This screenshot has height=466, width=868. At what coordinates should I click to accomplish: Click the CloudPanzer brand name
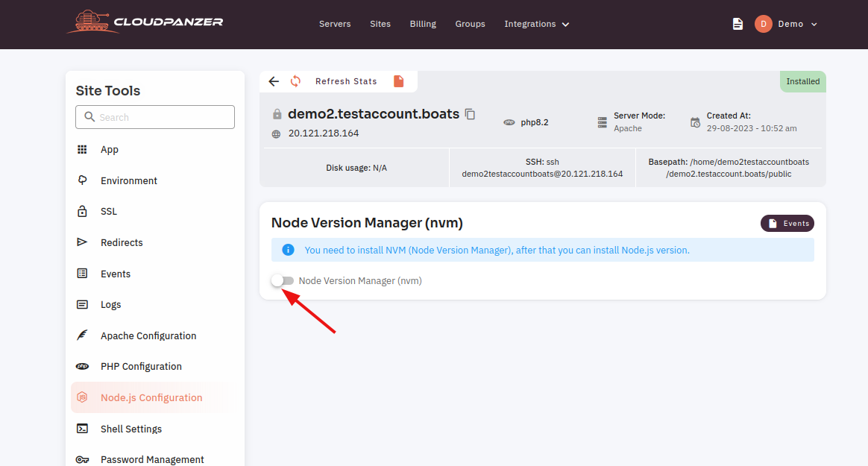(169, 22)
